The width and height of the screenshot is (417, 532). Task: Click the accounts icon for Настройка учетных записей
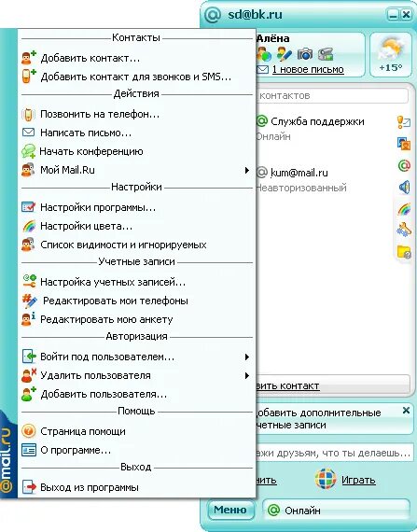point(29,282)
